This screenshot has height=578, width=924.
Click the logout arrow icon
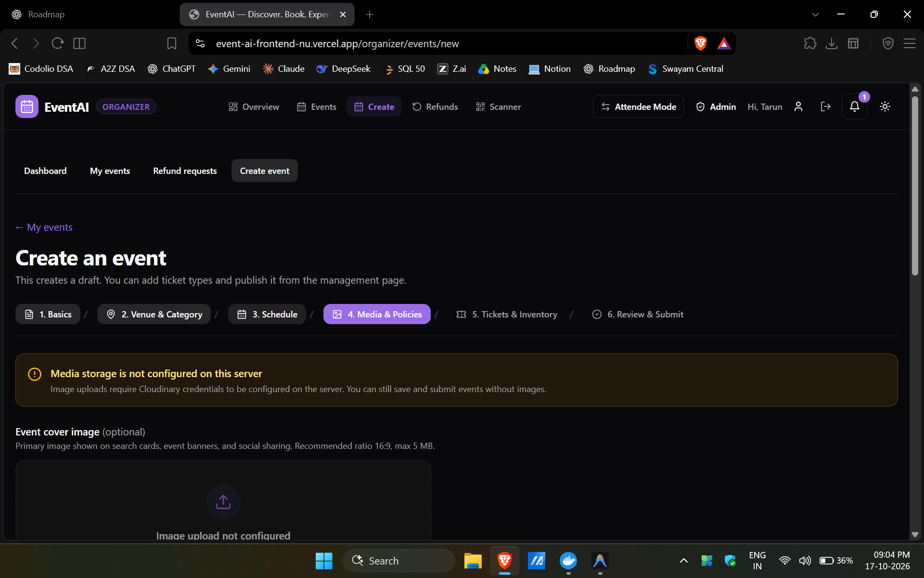(x=825, y=106)
